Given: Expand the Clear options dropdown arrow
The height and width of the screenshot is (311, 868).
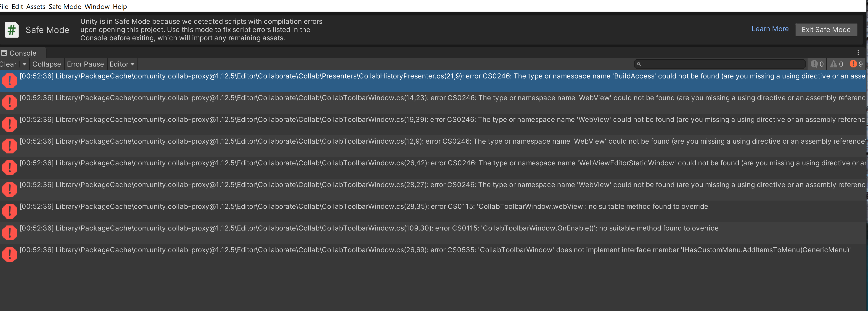Looking at the screenshot, I should 24,64.
